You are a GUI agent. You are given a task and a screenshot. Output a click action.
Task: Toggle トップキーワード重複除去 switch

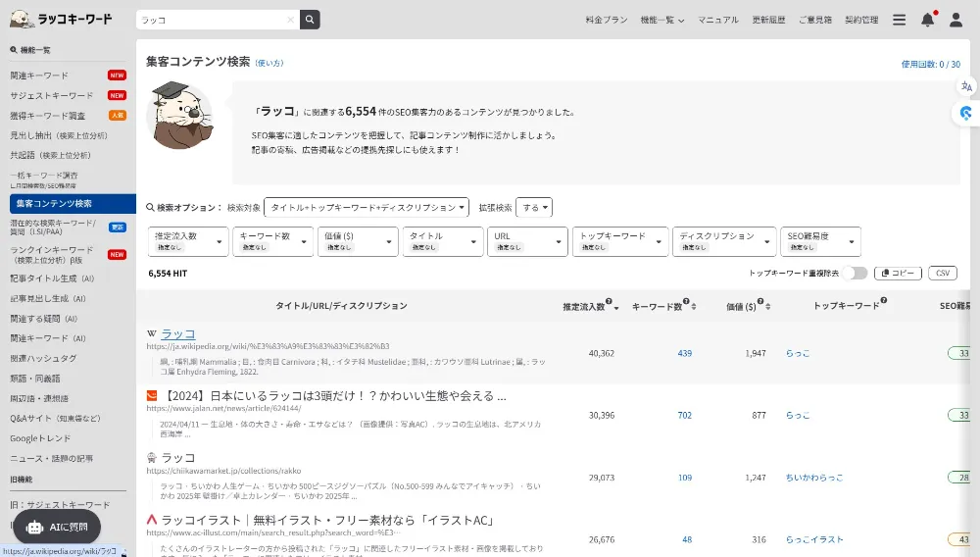click(855, 274)
